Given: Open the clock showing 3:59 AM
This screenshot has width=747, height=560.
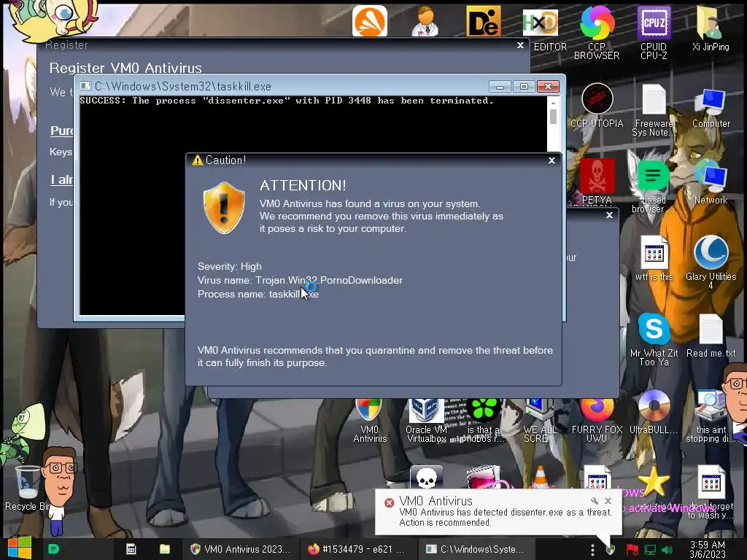Looking at the screenshot, I should coord(708,550).
